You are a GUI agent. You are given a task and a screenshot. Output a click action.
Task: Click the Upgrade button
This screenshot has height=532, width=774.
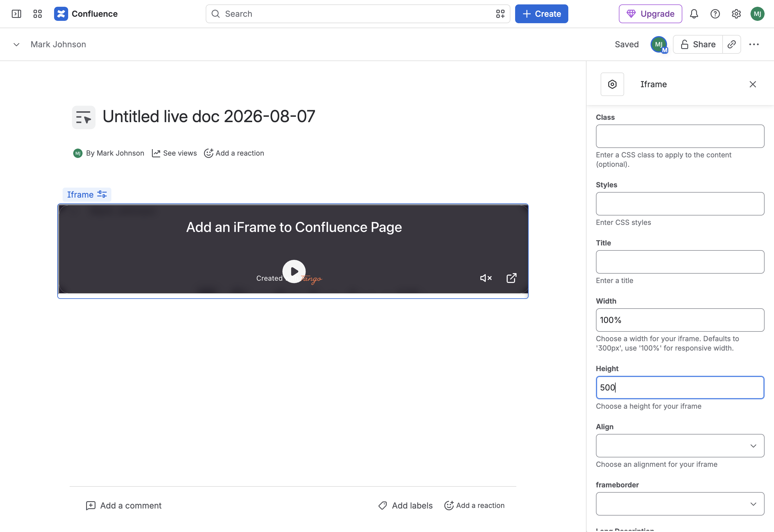pyautogui.click(x=650, y=14)
